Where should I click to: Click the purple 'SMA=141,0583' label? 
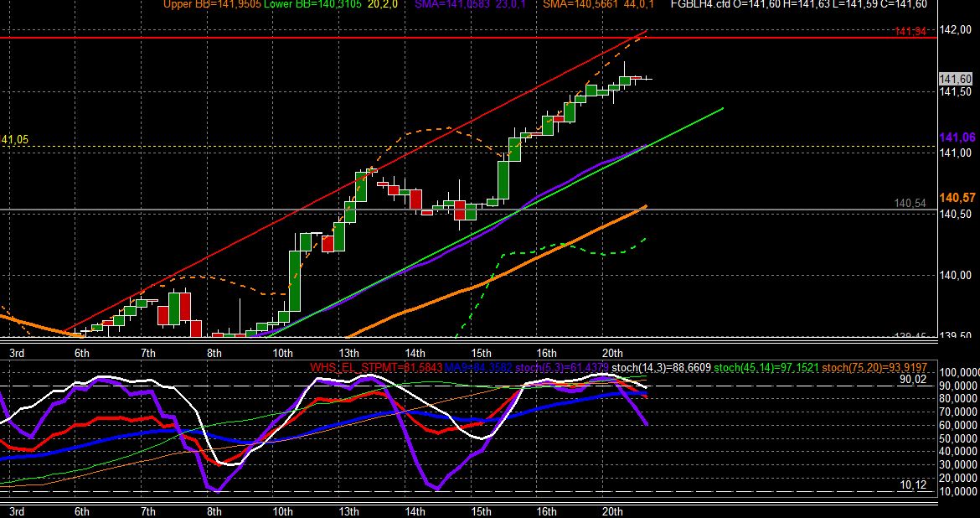point(453,4)
